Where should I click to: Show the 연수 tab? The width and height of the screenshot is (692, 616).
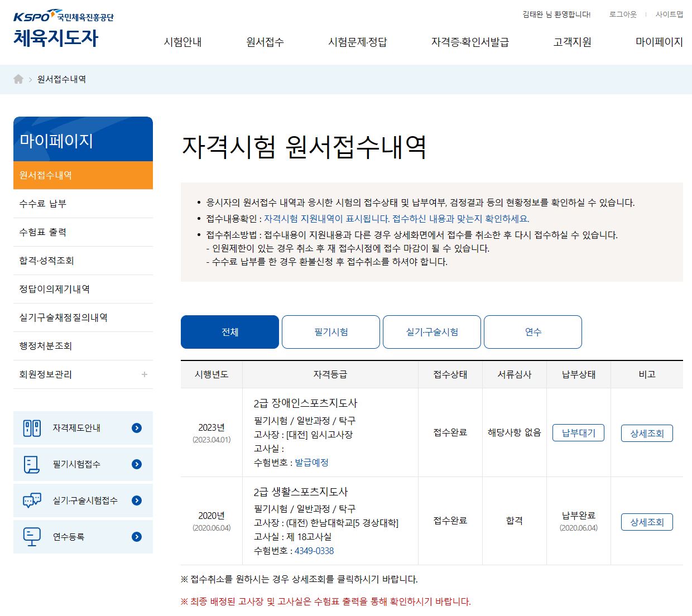(533, 332)
